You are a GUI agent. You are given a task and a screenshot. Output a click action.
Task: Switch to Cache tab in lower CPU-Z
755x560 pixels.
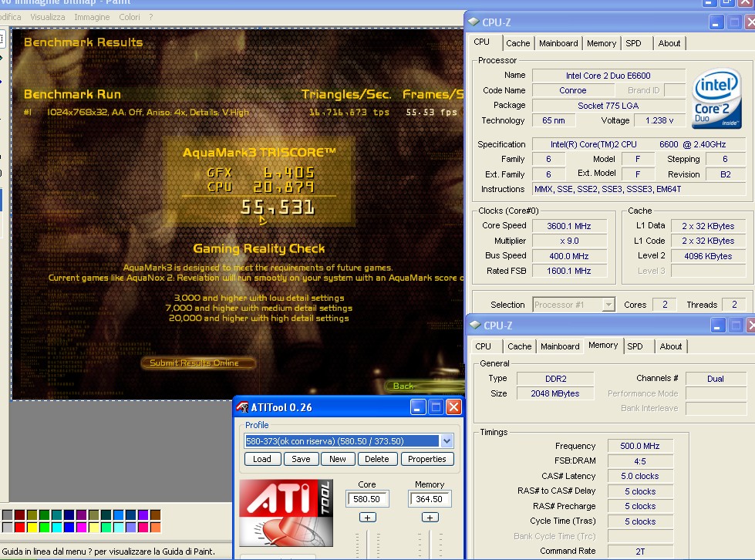(x=520, y=346)
